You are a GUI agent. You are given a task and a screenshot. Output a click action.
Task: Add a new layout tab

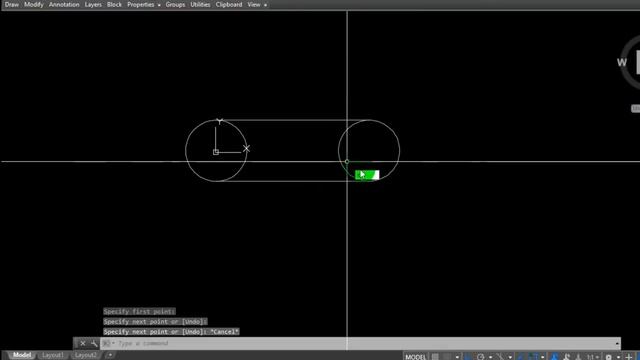click(x=109, y=355)
